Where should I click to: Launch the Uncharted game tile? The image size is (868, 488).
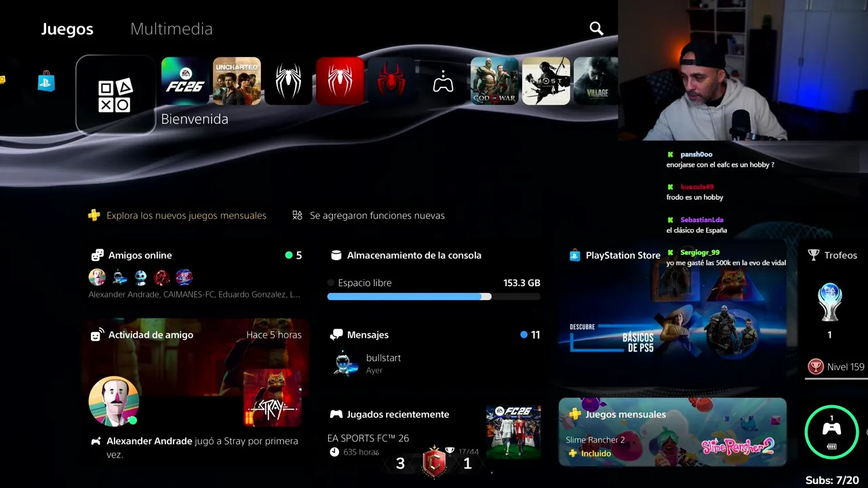[237, 81]
